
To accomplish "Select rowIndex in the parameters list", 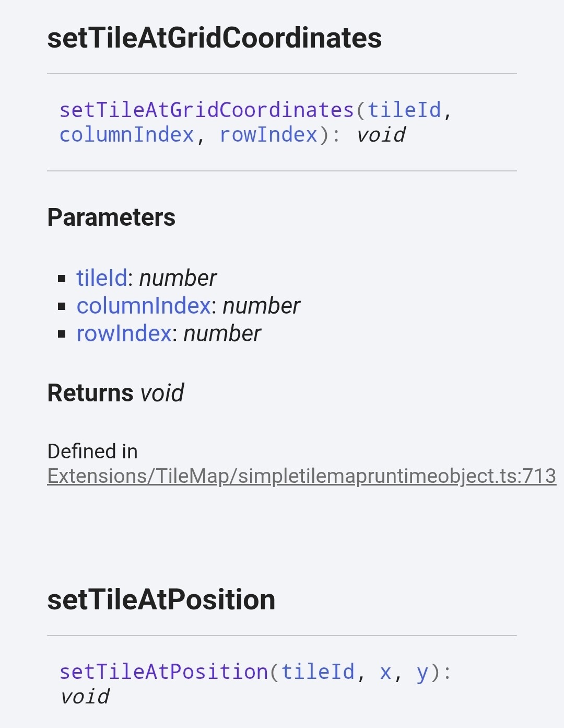I will [124, 333].
